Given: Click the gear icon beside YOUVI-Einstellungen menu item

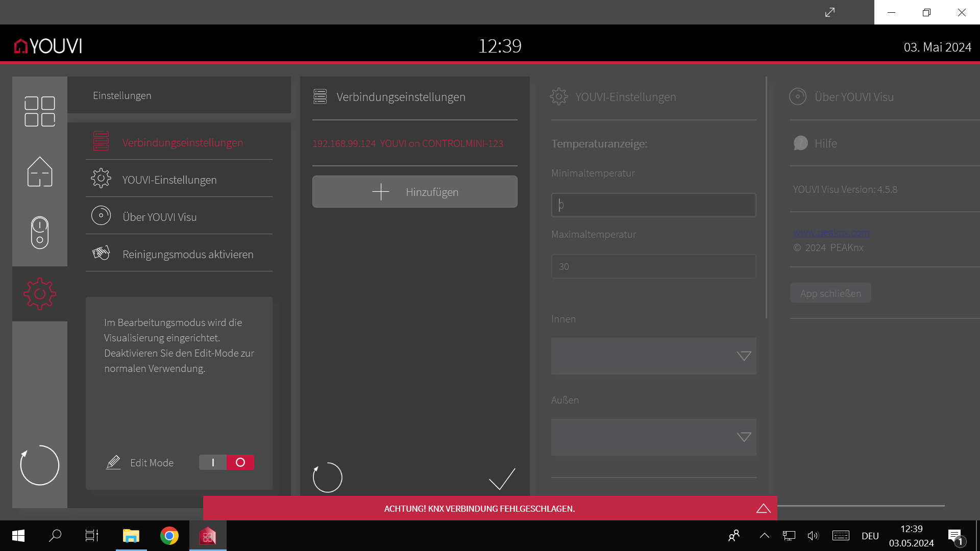Looking at the screenshot, I should pos(101,179).
